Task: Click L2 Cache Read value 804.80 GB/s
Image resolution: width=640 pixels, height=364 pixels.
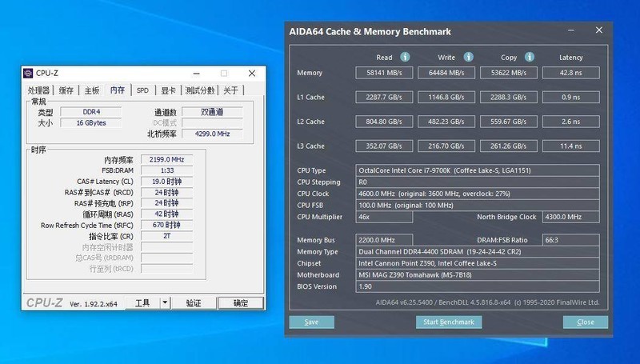Action: [384, 122]
